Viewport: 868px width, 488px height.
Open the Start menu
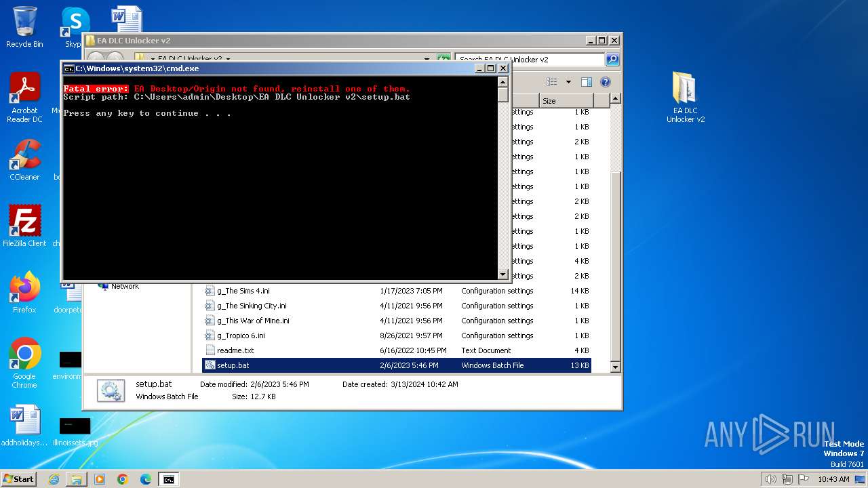pos(19,479)
